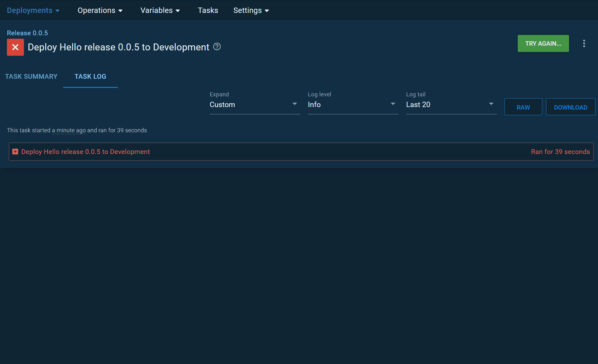This screenshot has width=598, height=364.
Task: Open the Tasks page from top navigation
Action: [x=208, y=10]
